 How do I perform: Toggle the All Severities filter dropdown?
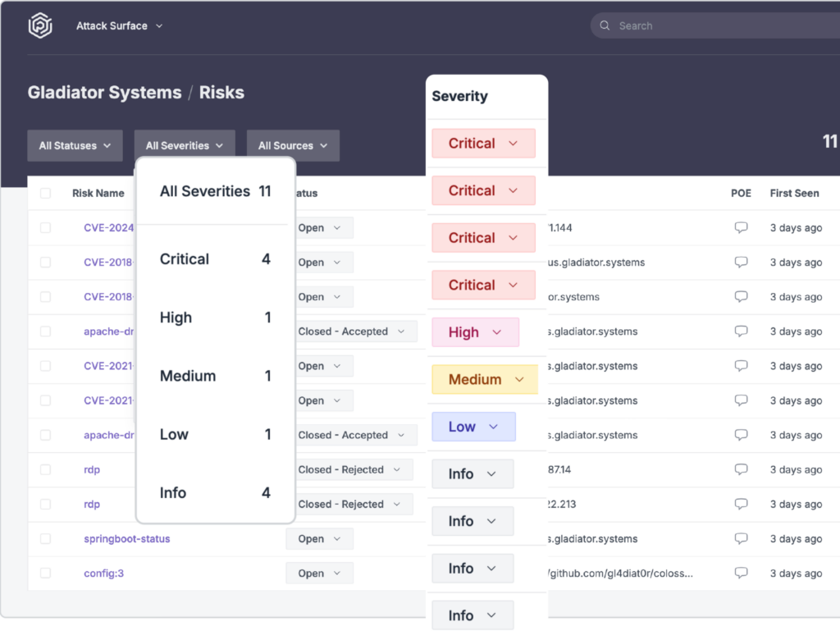tap(185, 145)
